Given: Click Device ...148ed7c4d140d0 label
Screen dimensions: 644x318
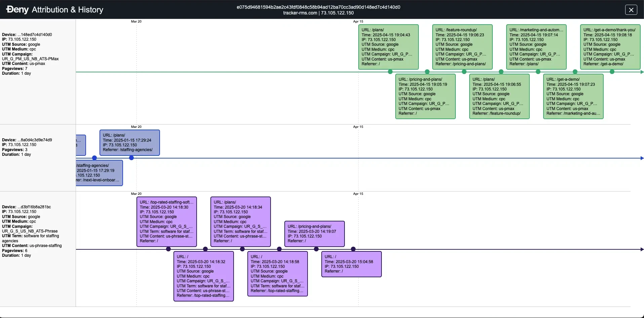Looking at the screenshot, I should (x=27, y=35).
